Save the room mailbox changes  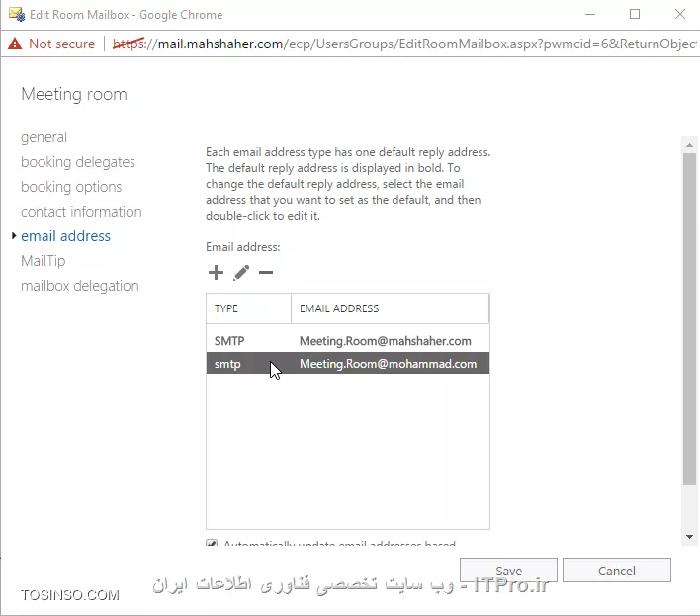click(508, 571)
